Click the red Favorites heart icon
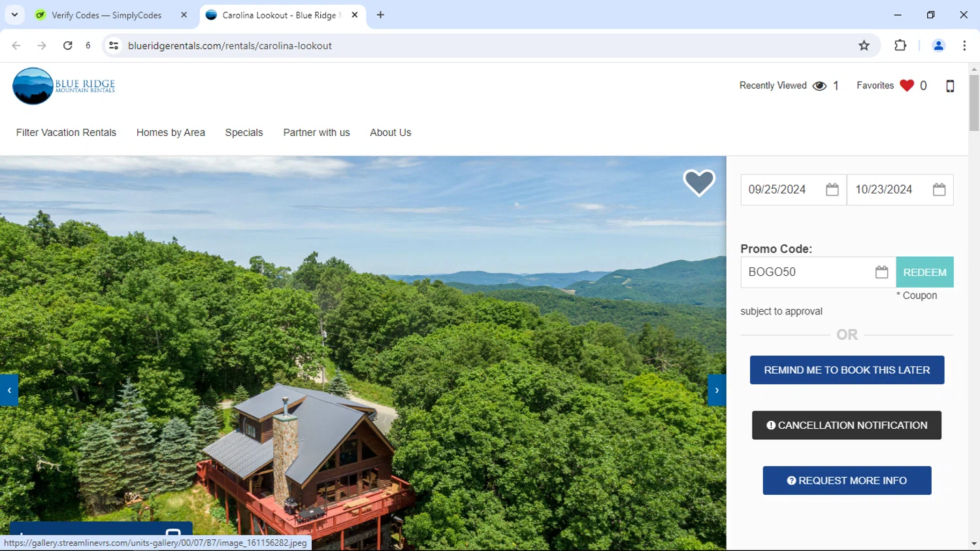The height and width of the screenshot is (551, 980). click(x=906, y=86)
